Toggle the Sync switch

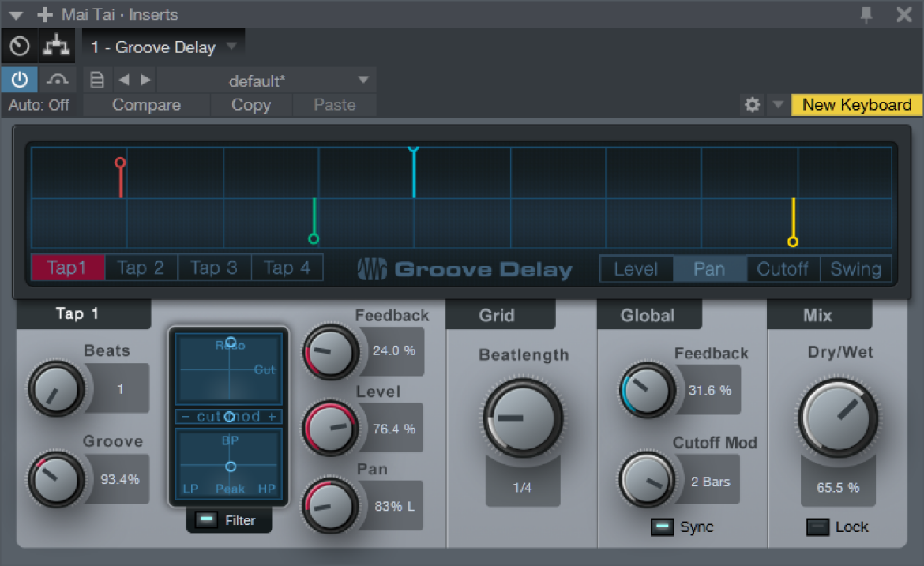(x=662, y=527)
